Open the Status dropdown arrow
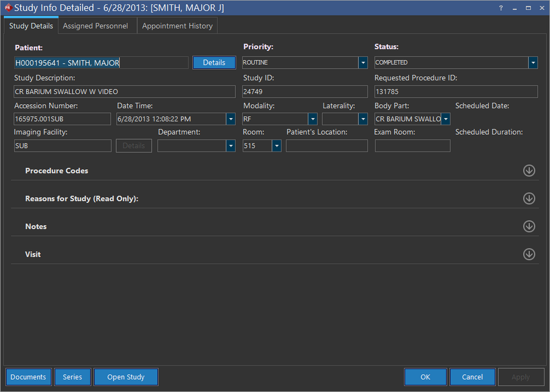The image size is (550, 392). tap(533, 63)
